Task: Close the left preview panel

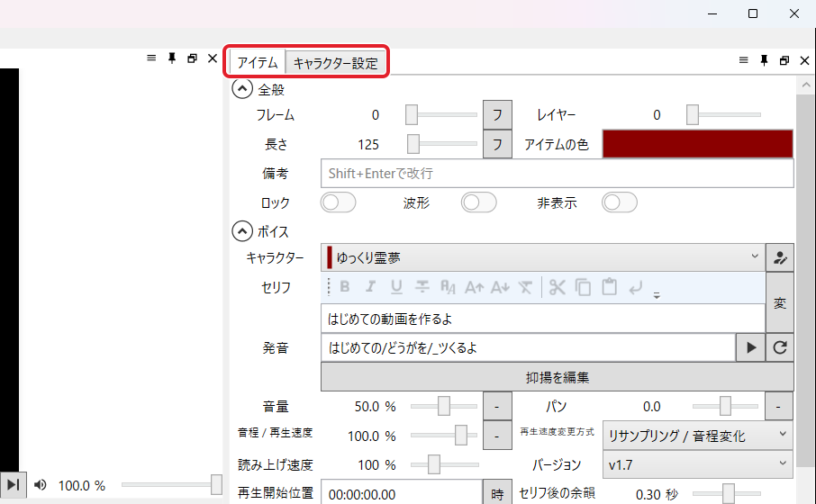Action: click(213, 58)
